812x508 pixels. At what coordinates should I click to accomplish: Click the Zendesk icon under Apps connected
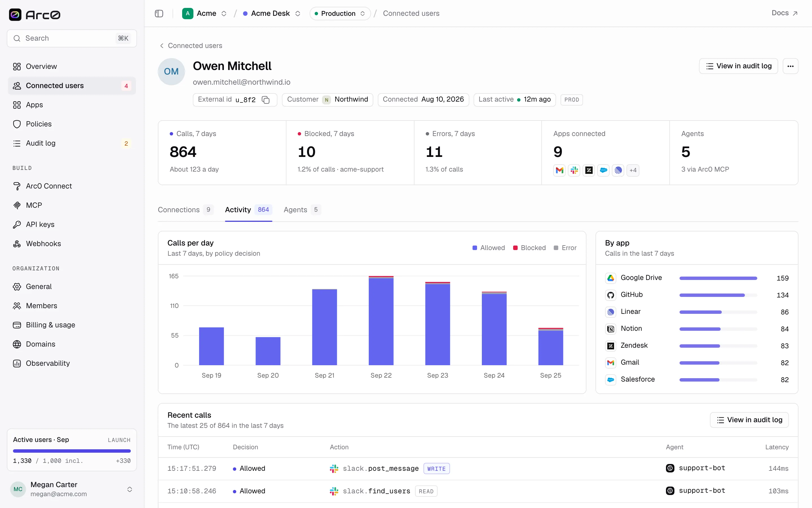[x=589, y=170]
